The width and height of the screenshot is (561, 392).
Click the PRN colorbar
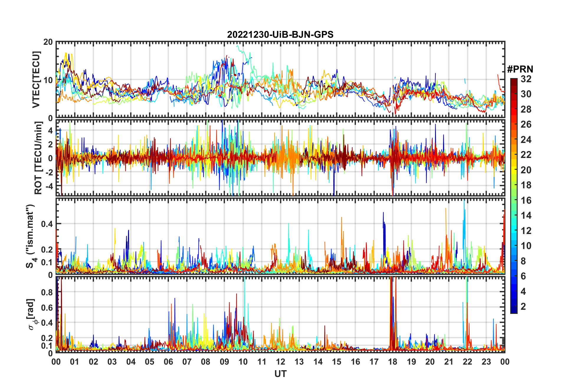514,196
